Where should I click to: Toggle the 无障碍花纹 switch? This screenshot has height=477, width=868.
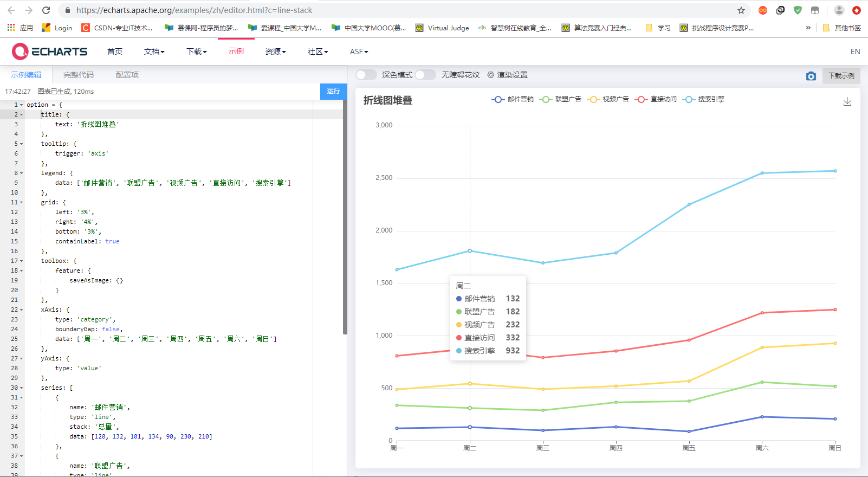[425, 75]
